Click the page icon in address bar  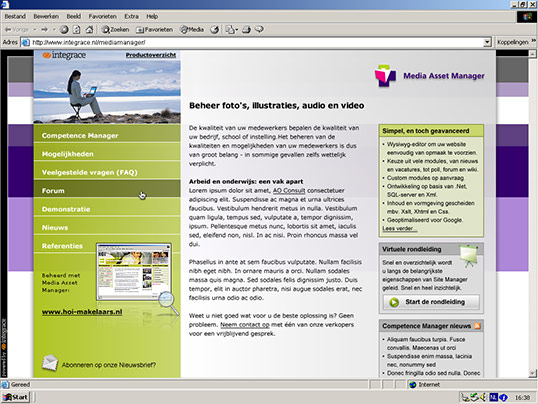pos(25,43)
